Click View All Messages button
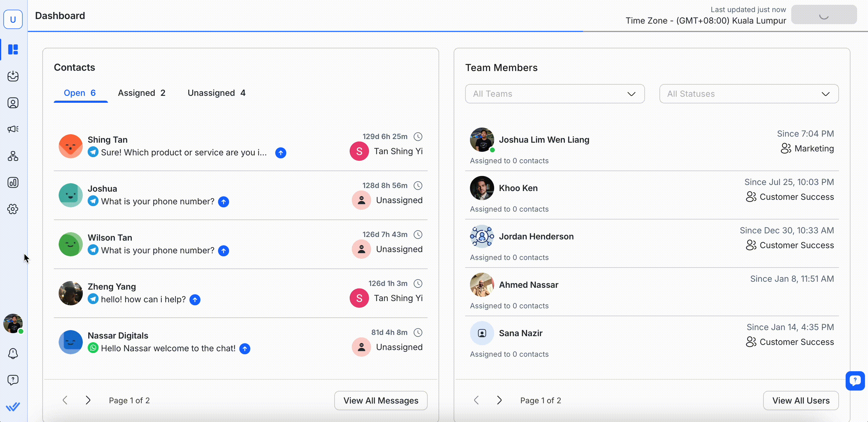Viewport: 868px width, 422px height. point(381,401)
